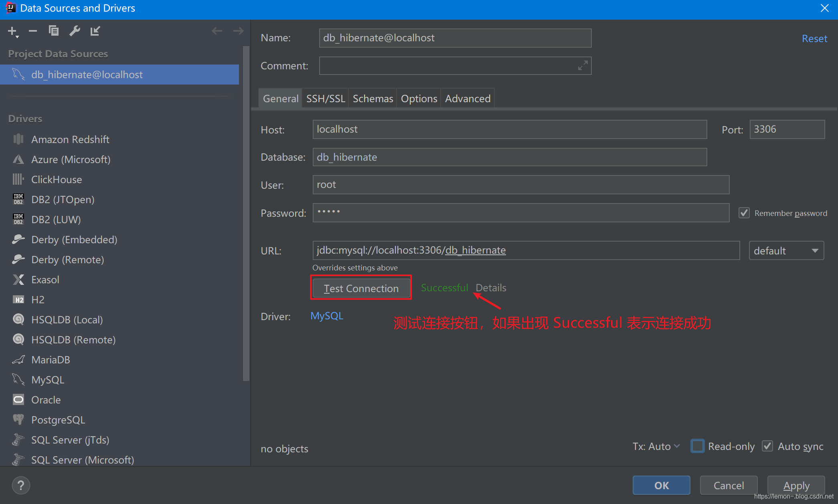Open the URL type default dropdown
The width and height of the screenshot is (838, 504).
[786, 251]
